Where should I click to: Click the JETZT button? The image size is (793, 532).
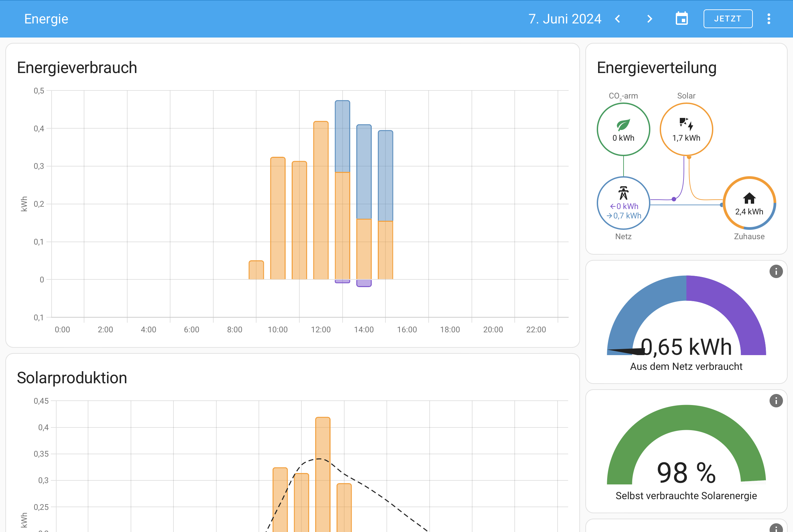tap(728, 19)
